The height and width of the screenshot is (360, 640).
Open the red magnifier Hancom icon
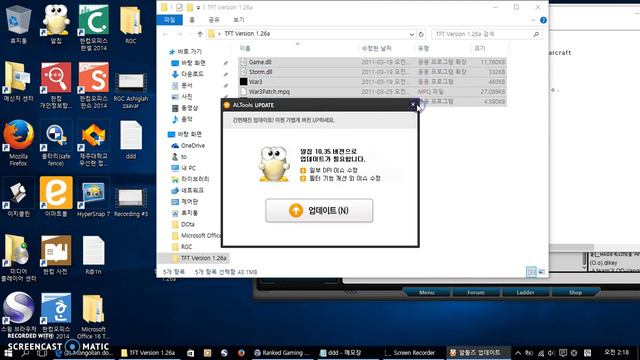56,85
